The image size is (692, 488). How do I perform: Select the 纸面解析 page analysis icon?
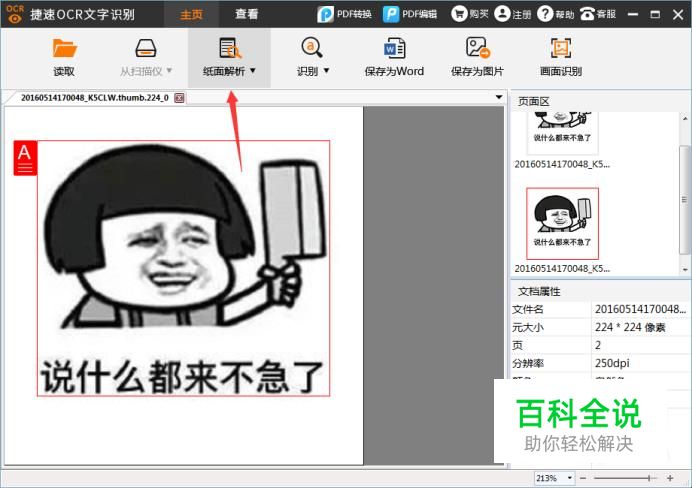point(229,48)
